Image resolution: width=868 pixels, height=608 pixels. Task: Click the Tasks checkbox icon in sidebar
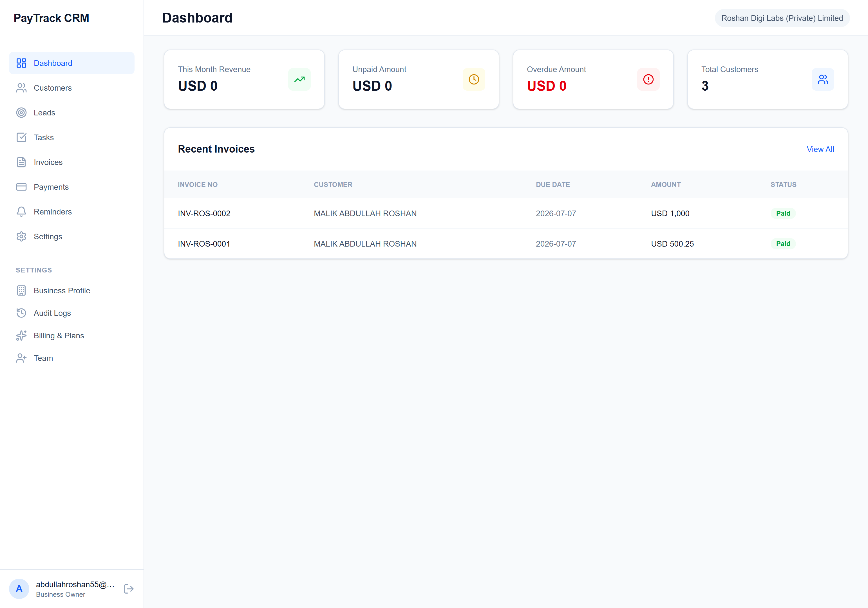coord(21,137)
